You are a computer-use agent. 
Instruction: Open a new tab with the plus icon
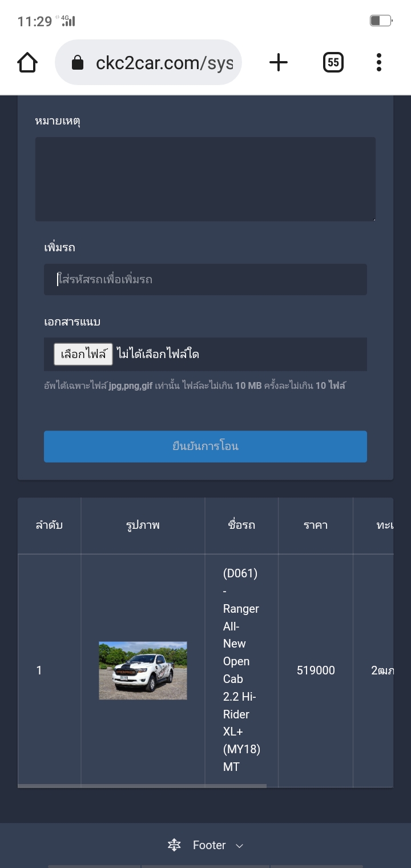point(279,62)
